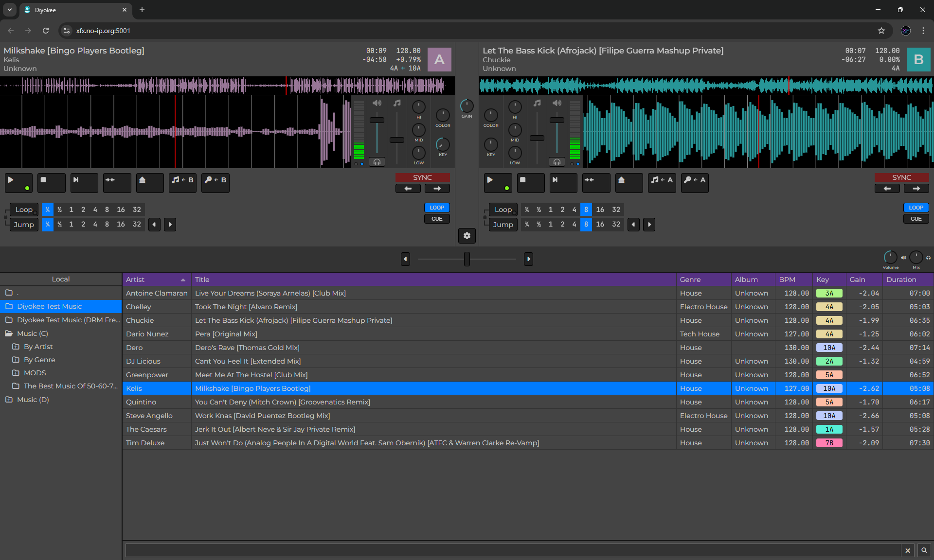The width and height of the screenshot is (934, 560).
Task: Toggle LOOP mode on deck B
Action: click(916, 208)
